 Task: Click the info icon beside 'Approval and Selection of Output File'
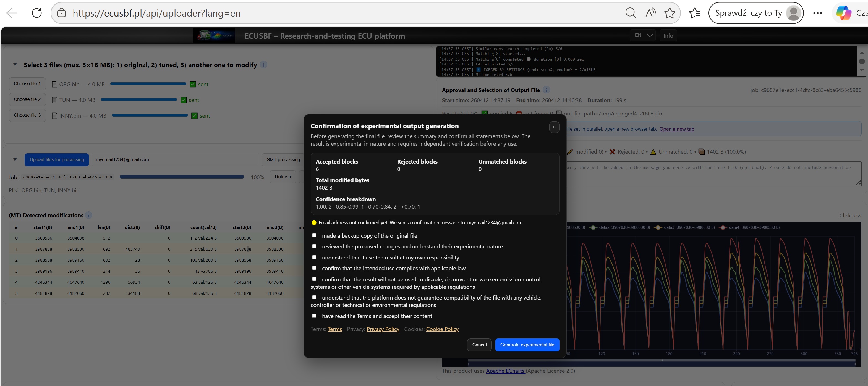click(546, 90)
